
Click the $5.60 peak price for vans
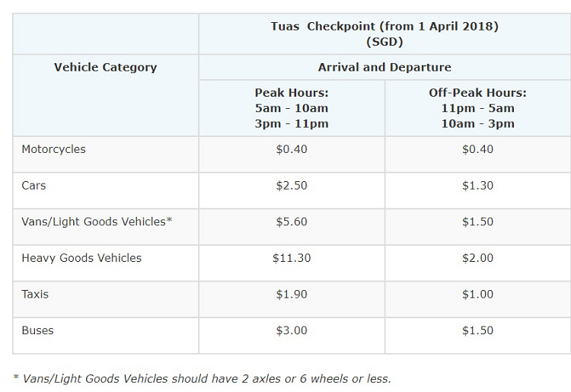(x=292, y=221)
